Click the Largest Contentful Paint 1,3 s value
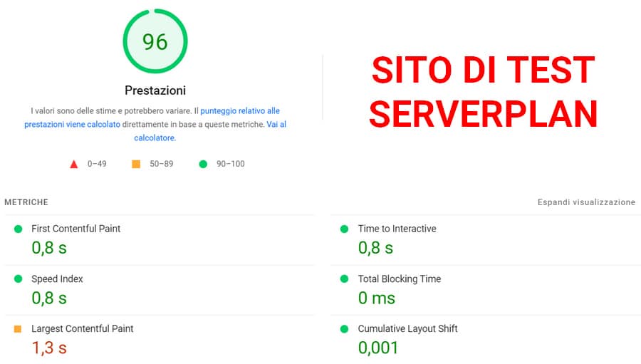The image size is (641, 364). click(49, 348)
